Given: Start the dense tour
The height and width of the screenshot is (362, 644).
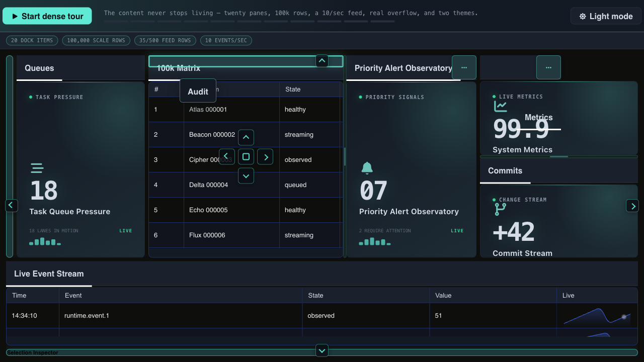Looking at the screenshot, I should coord(47,16).
